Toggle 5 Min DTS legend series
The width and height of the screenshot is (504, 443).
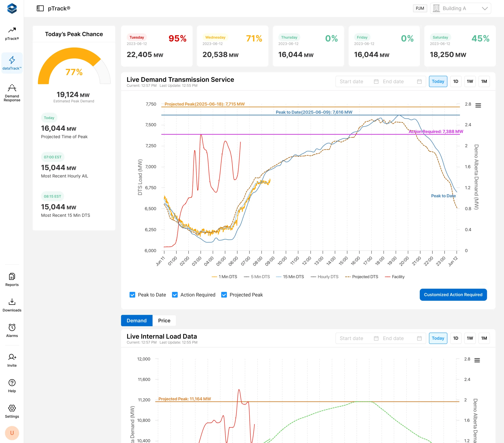[x=257, y=277]
